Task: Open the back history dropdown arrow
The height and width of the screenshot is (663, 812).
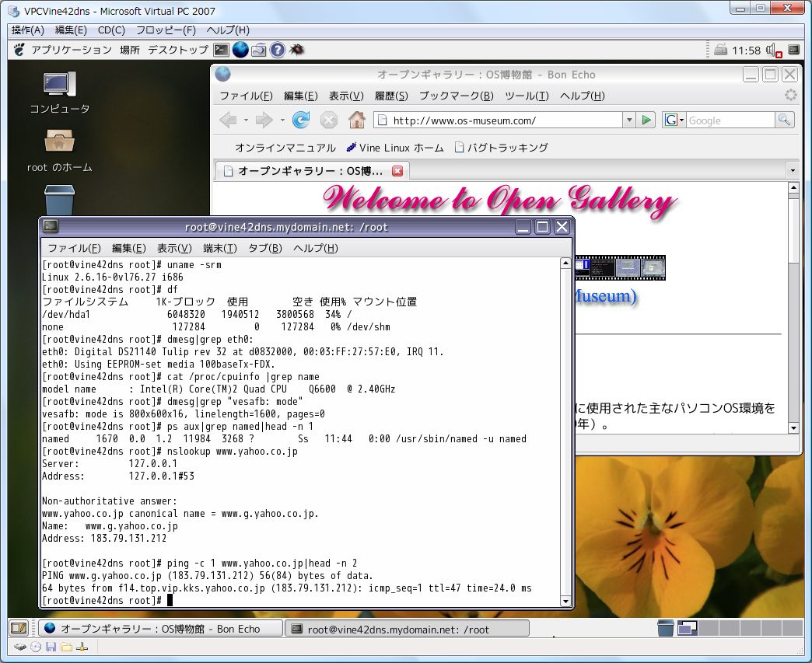Action: pyautogui.click(x=246, y=120)
